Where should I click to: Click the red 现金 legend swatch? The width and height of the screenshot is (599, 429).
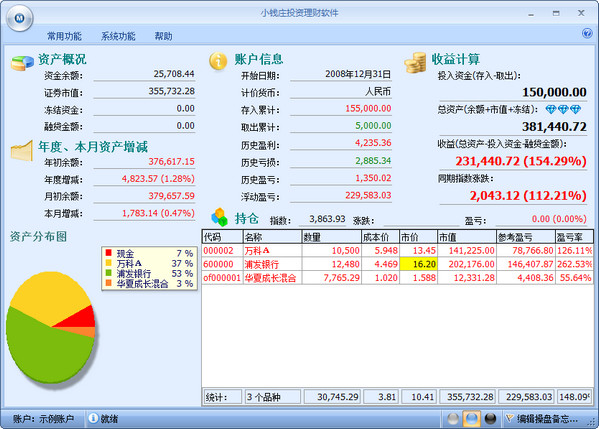[108, 253]
